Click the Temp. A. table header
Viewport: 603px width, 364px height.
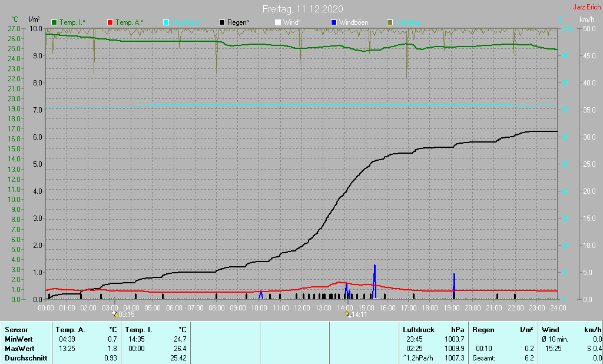pos(69,330)
